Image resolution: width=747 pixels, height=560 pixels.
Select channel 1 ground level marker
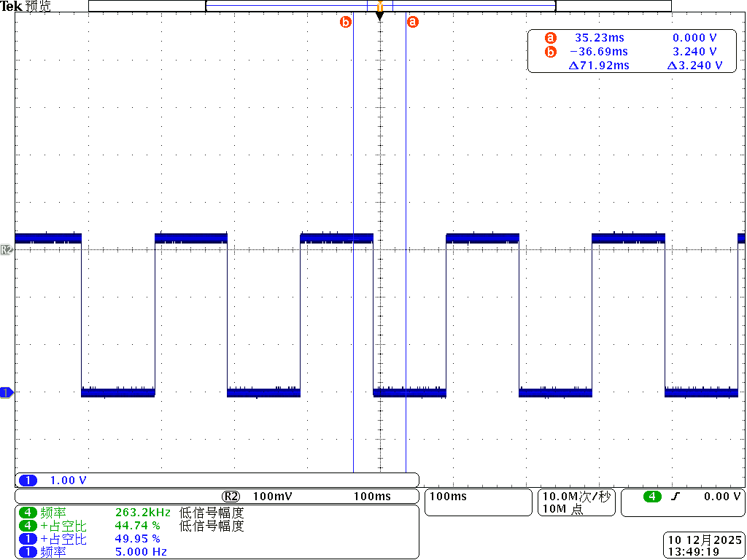point(7,392)
